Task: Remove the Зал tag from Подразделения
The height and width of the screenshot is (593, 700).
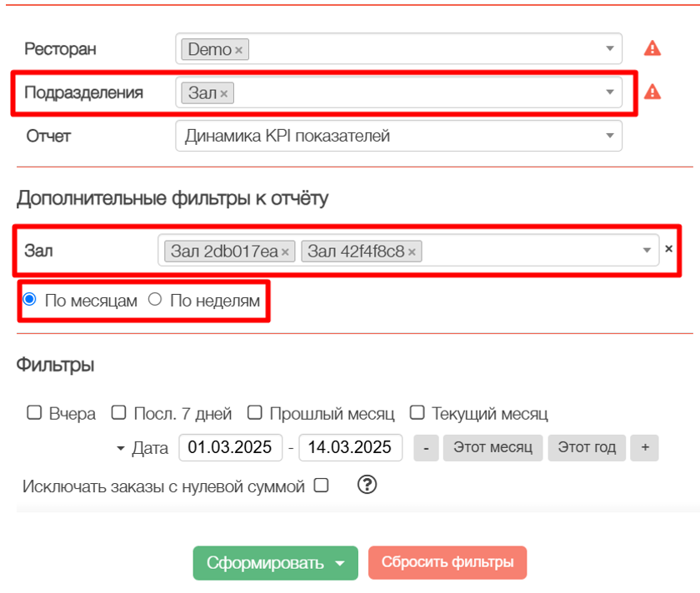Action: click(x=223, y=93)
